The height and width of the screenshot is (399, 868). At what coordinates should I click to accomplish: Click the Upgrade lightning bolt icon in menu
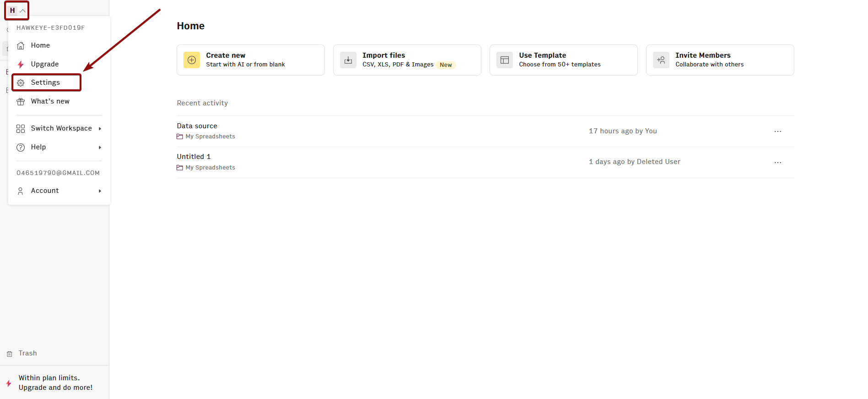pos(21,64)
